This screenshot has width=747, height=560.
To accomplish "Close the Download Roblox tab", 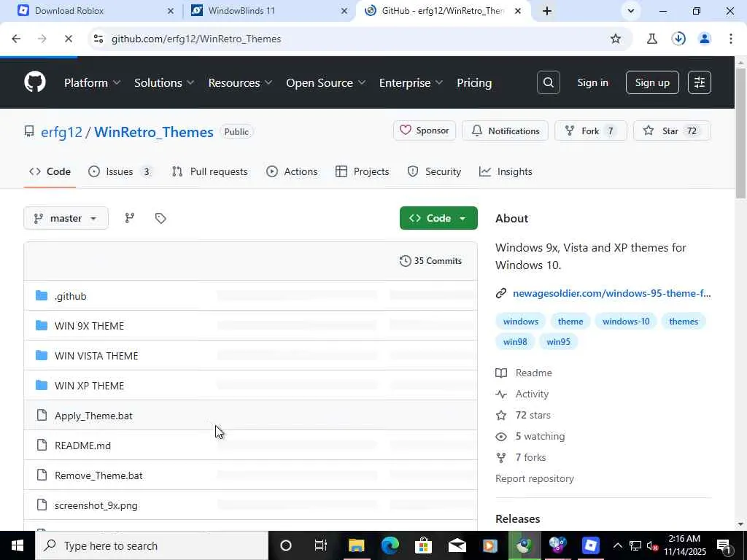I will coord(171,10).
